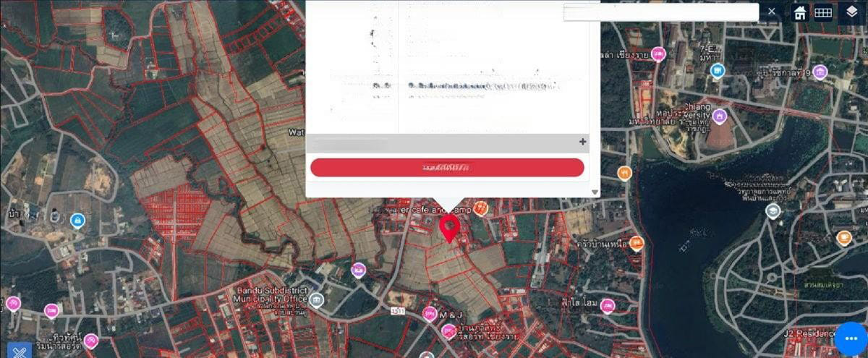
Task: Open the grid table view icon
Action: pyautogui.click(x=823, y=12)
